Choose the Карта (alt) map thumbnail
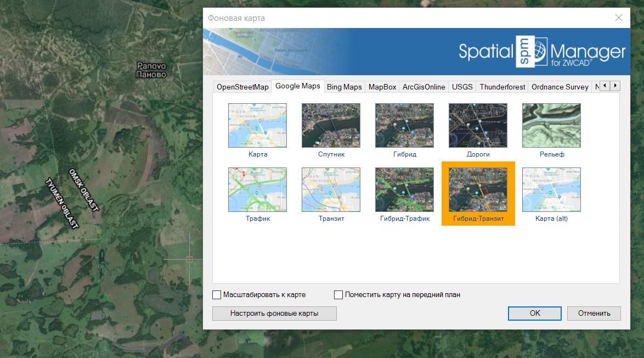 pyautogui.click(x=552, y=189)
